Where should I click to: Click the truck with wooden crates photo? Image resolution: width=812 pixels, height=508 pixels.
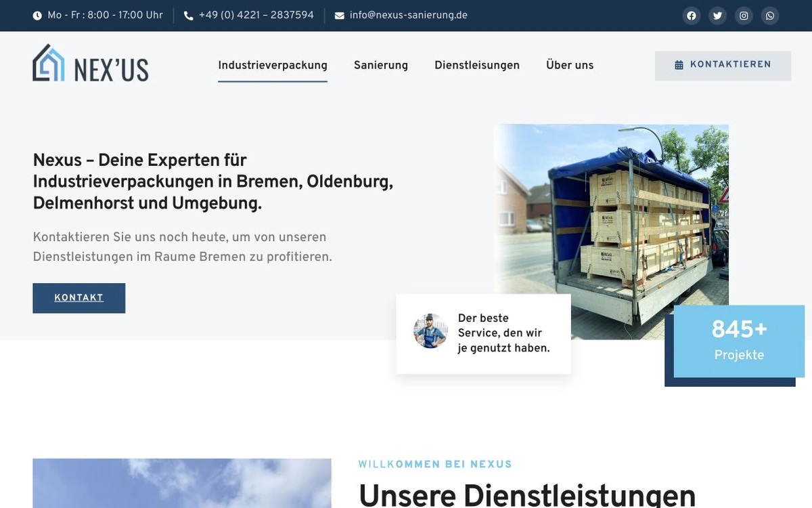(611, 232)
